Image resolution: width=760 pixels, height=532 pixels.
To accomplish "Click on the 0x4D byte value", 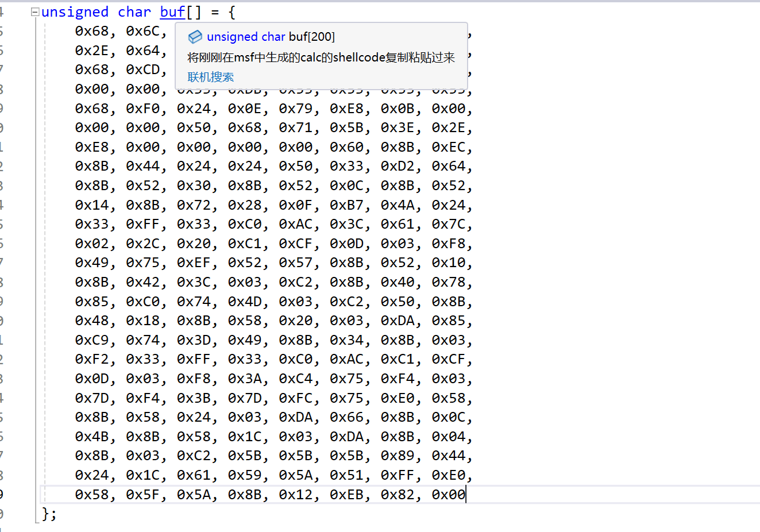I will tap(245, 302).
